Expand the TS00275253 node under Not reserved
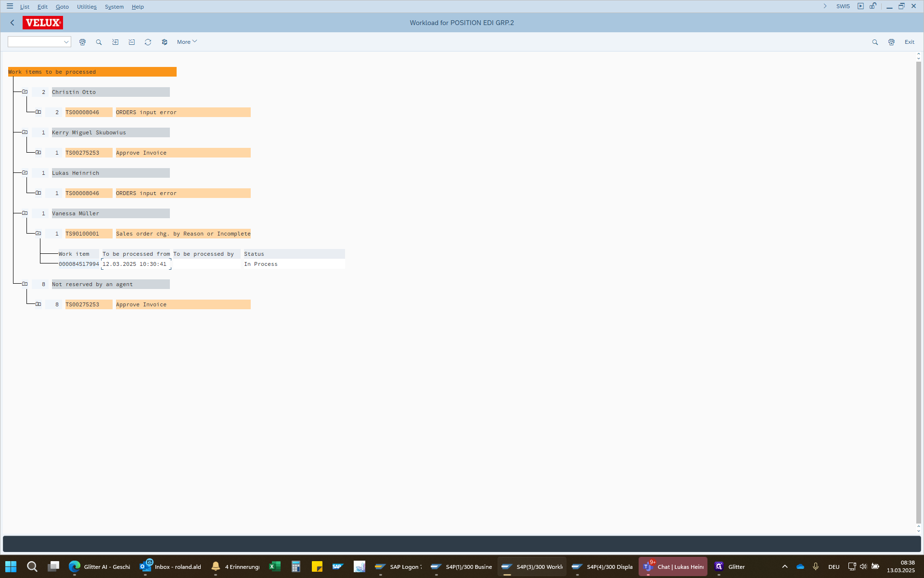 [38, 304]
